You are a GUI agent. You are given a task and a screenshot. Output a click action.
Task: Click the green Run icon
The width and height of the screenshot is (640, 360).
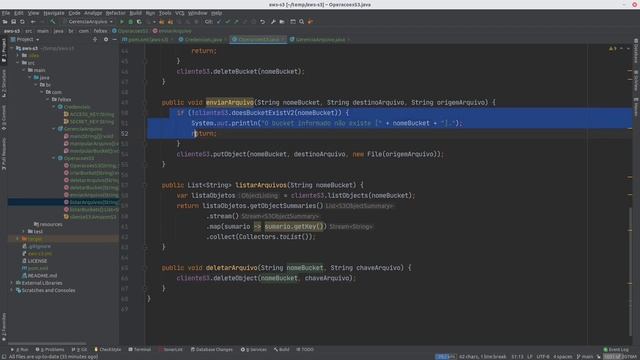(122, 22)
